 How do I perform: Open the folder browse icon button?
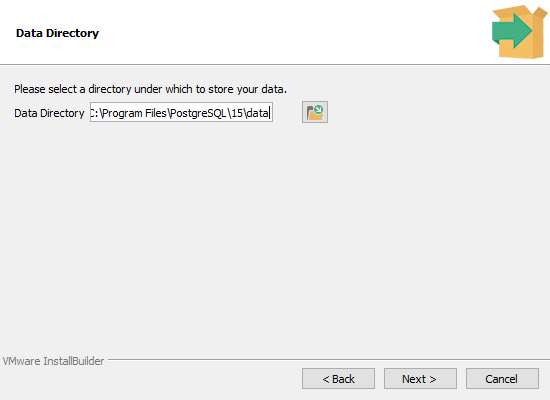point(315,112)
